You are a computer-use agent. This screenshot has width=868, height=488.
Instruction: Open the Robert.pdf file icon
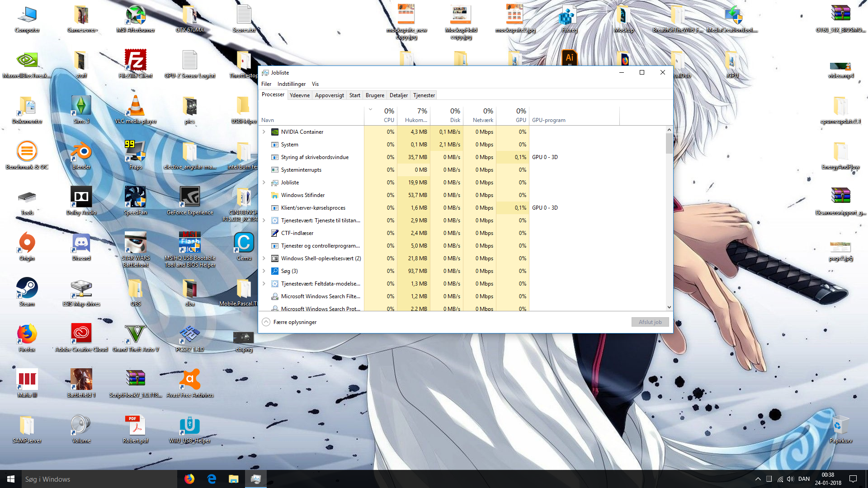(x=136, y=429)
